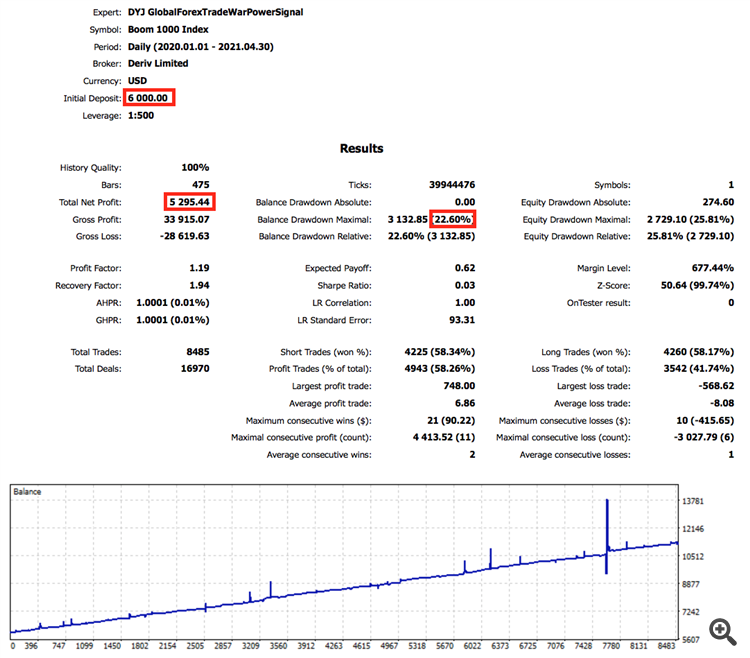Click the 8483 trade axis label
The height and width of the screenshot is (658, 750).
click(x=666, y=646)
